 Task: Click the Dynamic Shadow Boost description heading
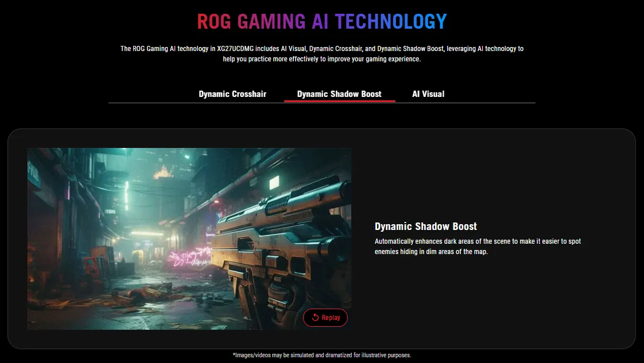tap(425, 227)
